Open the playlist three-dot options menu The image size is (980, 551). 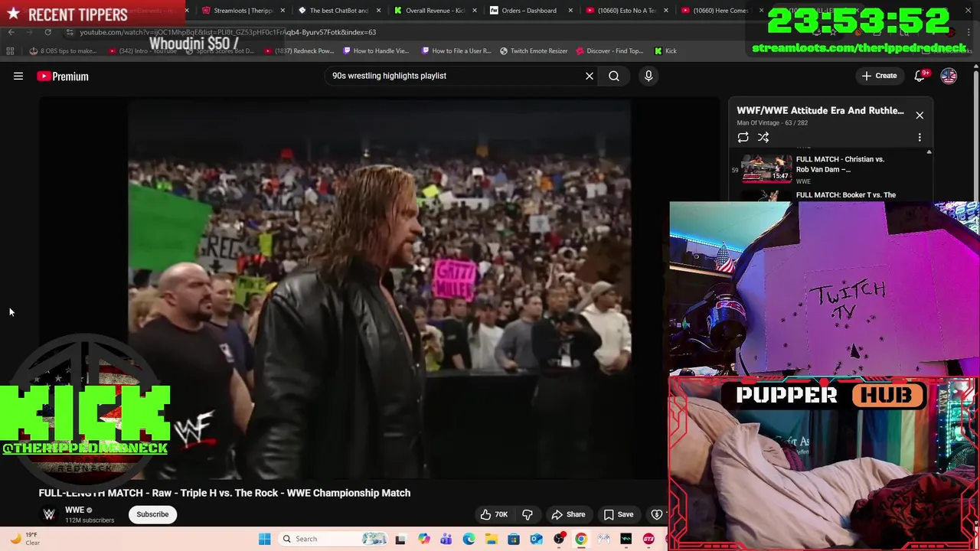point(920,137)
